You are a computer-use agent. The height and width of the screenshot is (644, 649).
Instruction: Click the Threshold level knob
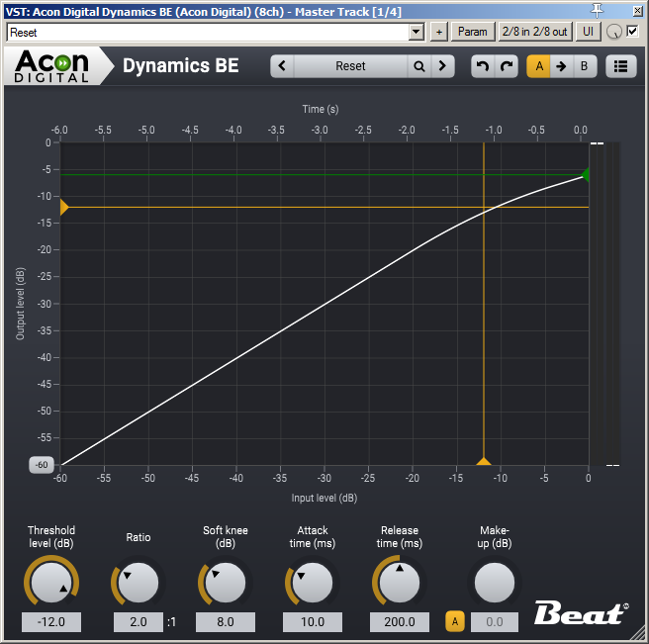[51, 583]
